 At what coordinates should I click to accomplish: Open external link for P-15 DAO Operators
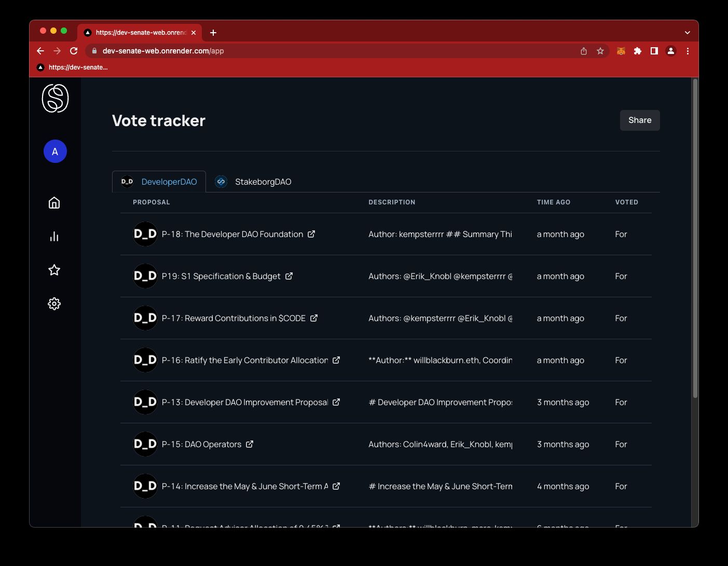click(x=250, y=444)
